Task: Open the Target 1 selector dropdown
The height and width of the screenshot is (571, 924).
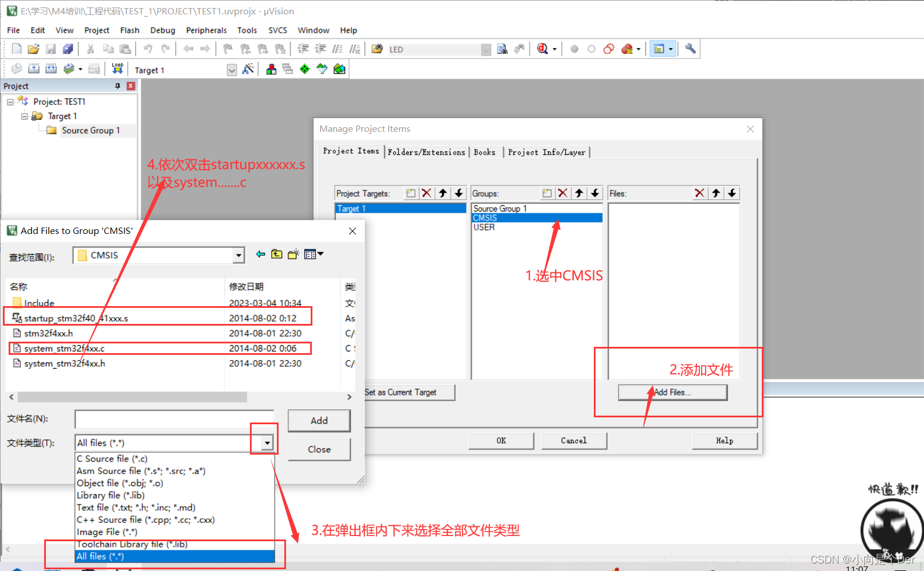Action: click(x=232, y=70)
